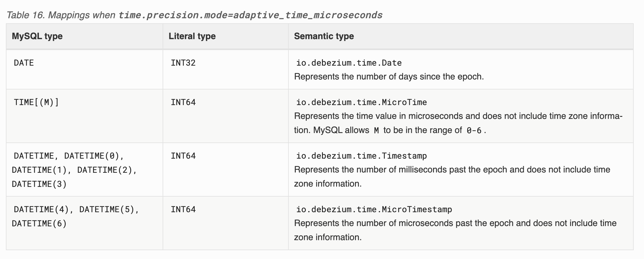Screen dimensions: 644x259
Task: Click the io.debezium.time.Date code text
Action: pos(349,63)
